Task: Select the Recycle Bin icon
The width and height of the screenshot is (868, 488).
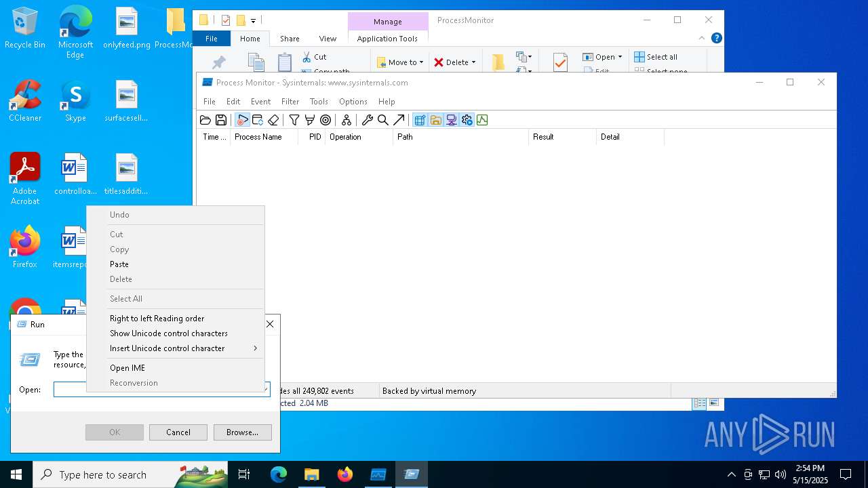Action: (25, 29)
